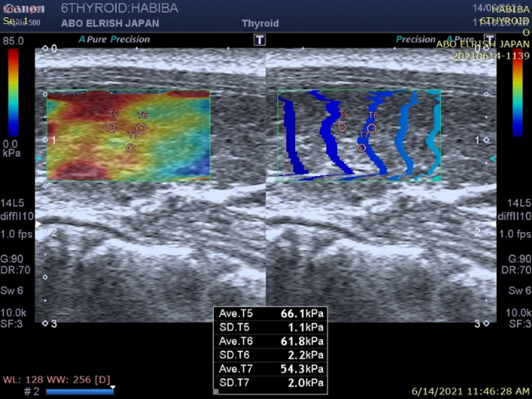
Task: Click the right G:90 gain value
Action: (520, 259)
